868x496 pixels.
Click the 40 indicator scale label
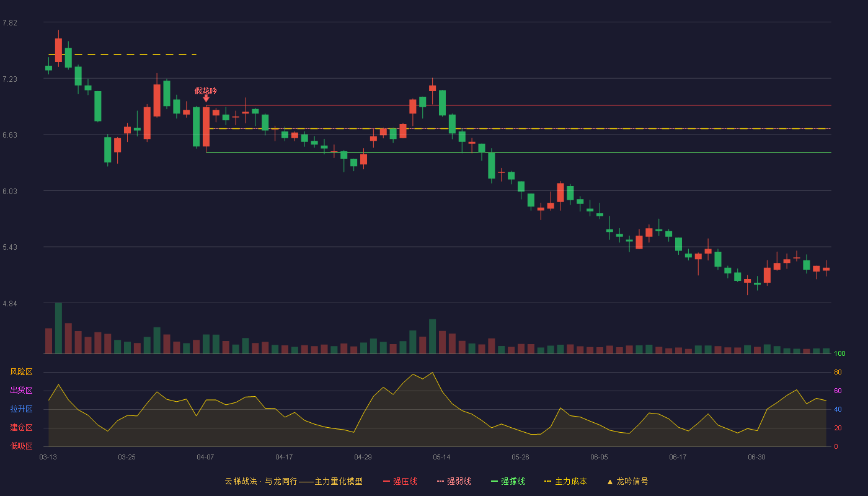coord(838,410)
